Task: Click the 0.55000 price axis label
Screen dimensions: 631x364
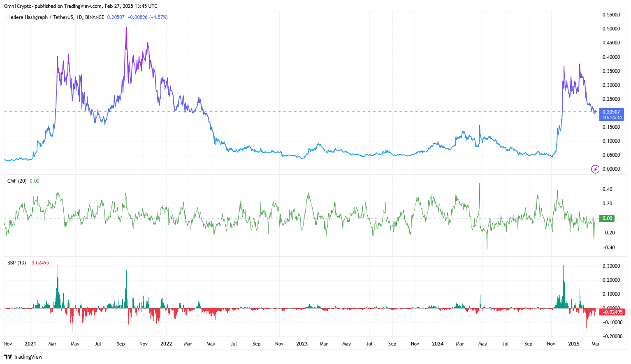Action: tap(611, 15)
